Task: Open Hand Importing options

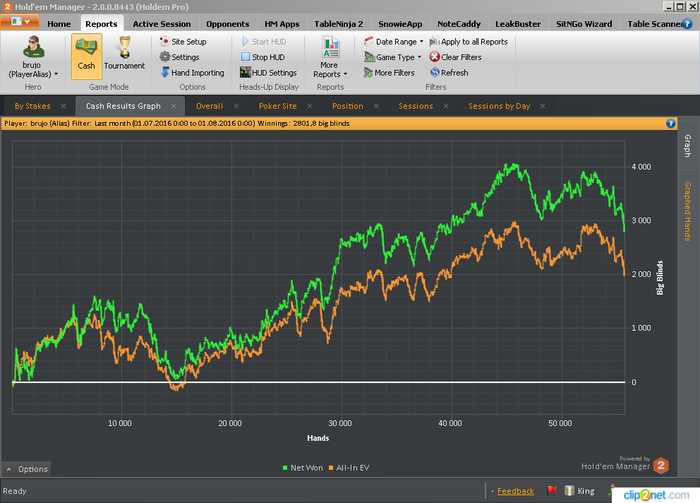Action: (197, 73)
